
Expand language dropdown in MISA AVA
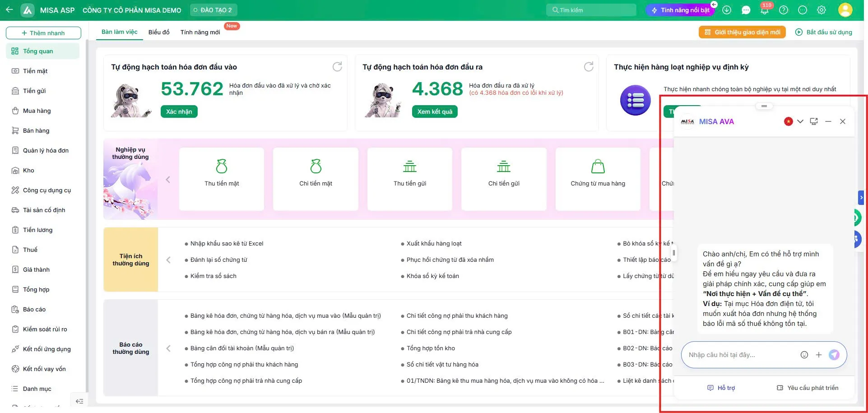click(800, 121)
